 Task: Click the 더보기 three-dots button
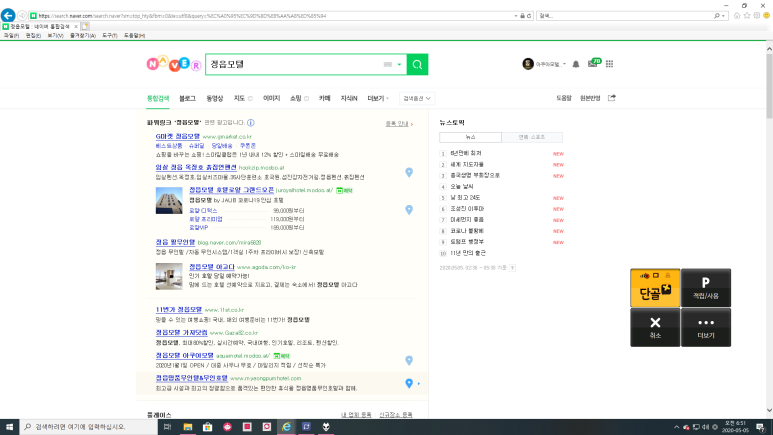pos(706,327)
